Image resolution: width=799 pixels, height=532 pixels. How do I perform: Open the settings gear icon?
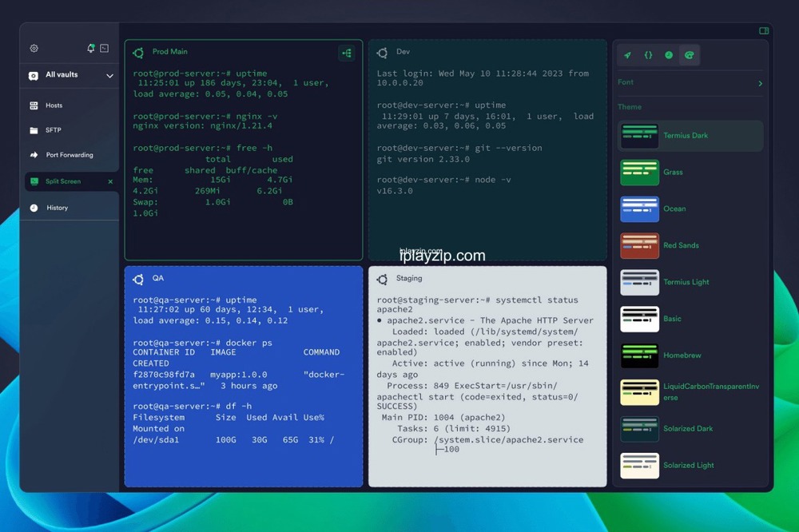[x=34, y=48]
